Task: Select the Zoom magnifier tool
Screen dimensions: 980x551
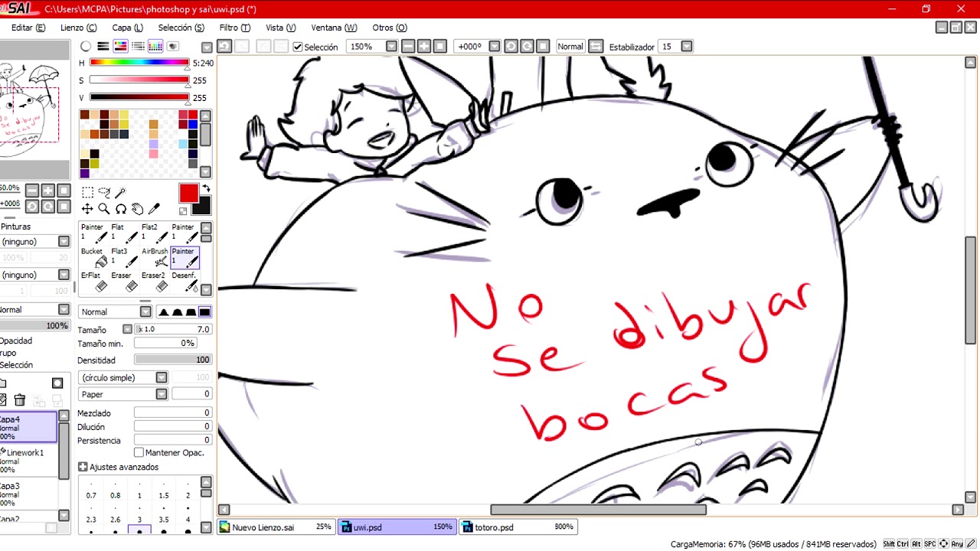Action: [x=103, y=209]
